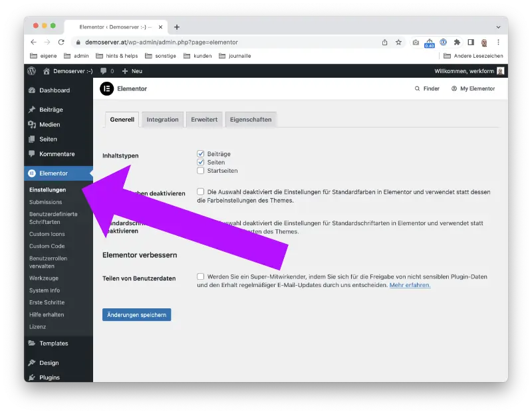Screen dimensions: 532x414
Task: Open Benutzerdefinierte Schriftarten submenu item
Action: 53,218
